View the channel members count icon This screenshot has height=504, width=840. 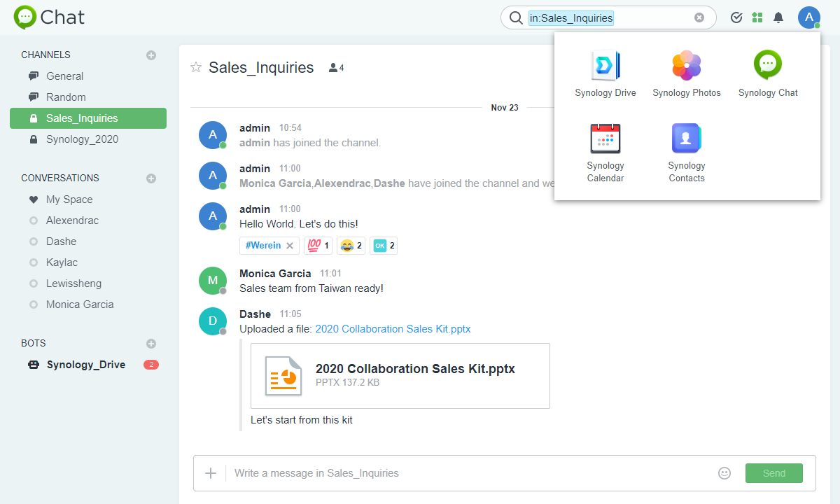[x=336, y=68]
